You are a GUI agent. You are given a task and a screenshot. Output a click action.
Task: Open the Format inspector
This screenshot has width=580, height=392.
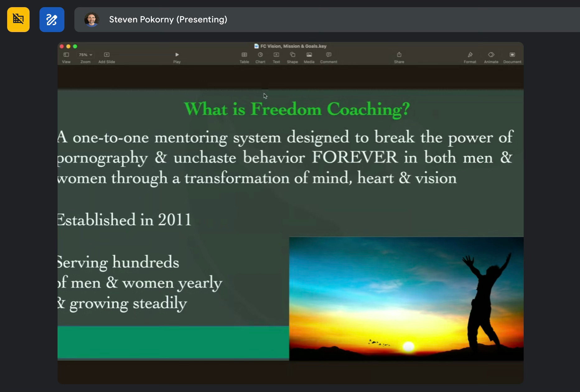tap(470, 58)
